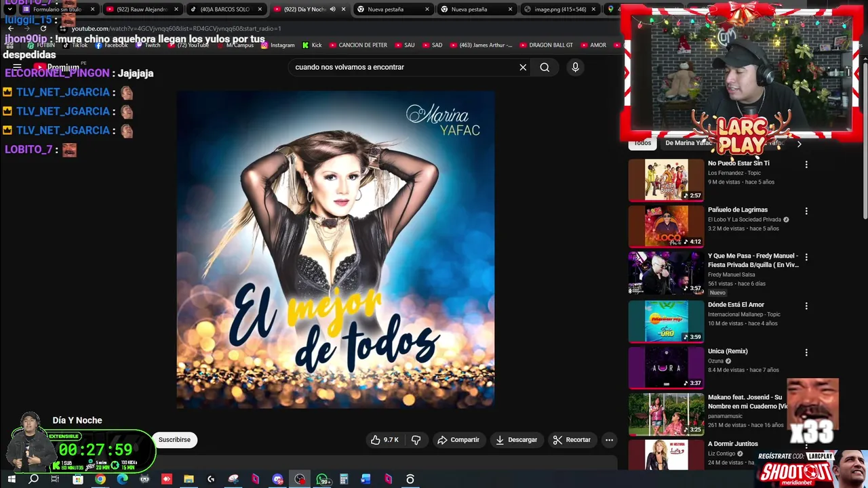Open the '(463) James Arthur' bookmark
The width and height of the screenshot is (868, 488).
481,45
